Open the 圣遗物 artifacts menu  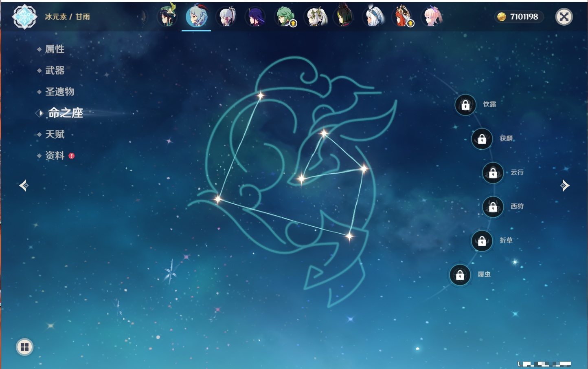point(59,92)
